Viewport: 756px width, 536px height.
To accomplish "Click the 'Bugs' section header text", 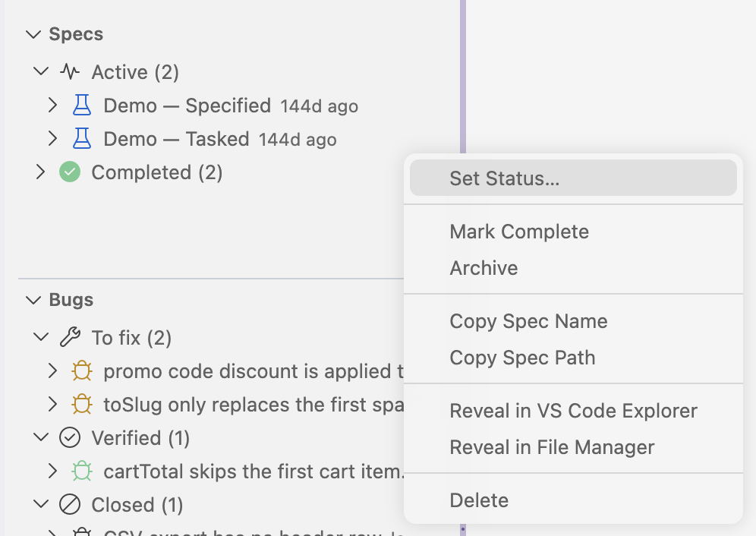I will coord(71,300).
